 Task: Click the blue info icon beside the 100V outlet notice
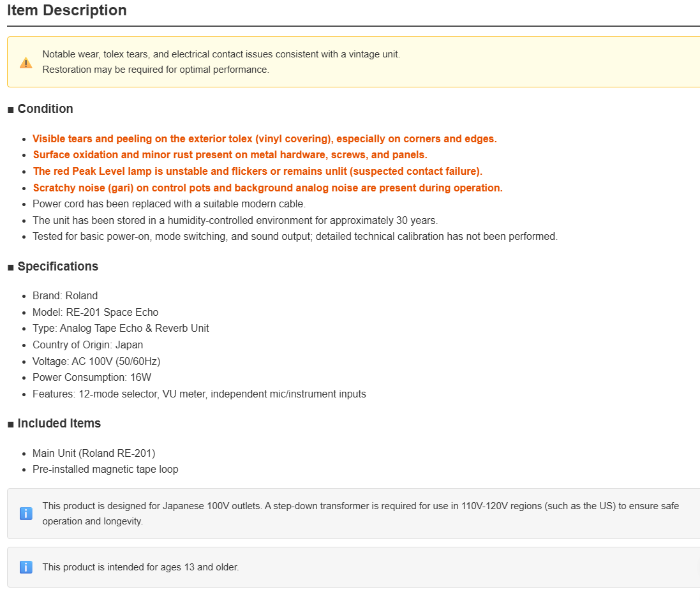(x=26, y=514)
